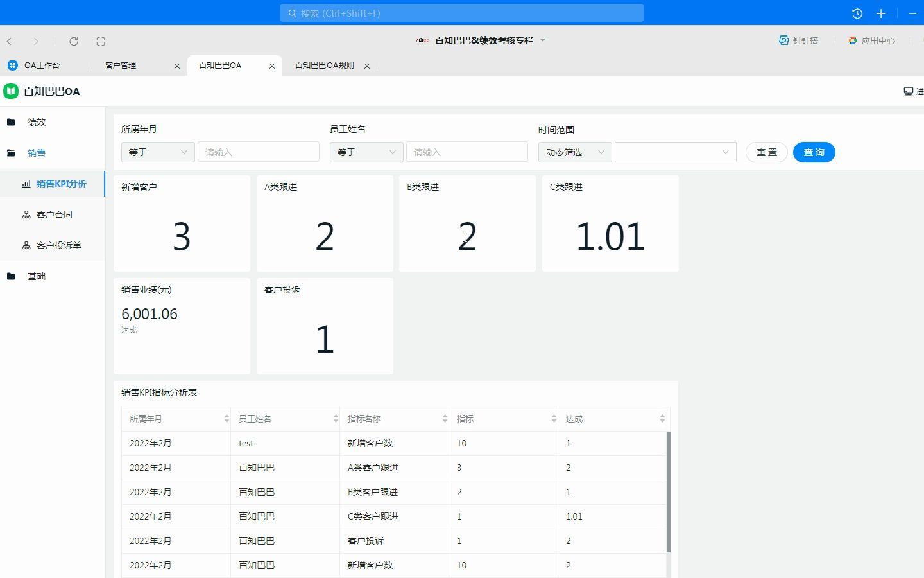The image size is (924, 578).
Task: Sort table by 所属年月 column
Action: [227, 419]
